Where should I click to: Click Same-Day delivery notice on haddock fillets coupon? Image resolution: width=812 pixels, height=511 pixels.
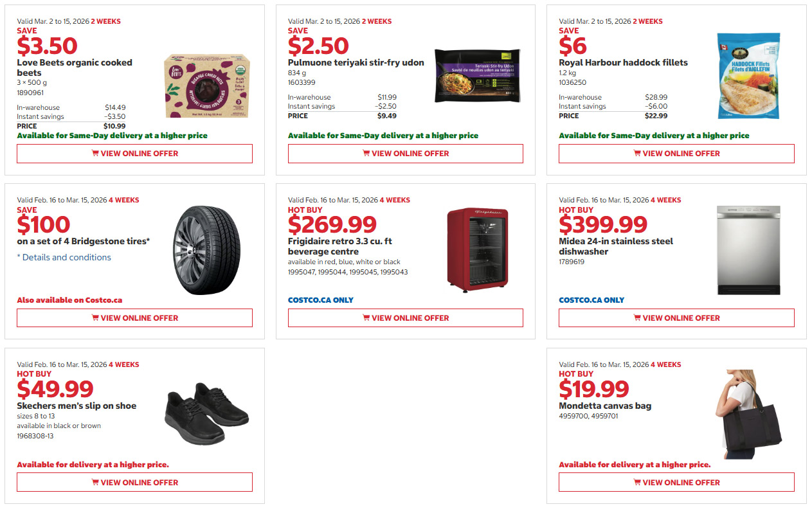pos(653,135)
